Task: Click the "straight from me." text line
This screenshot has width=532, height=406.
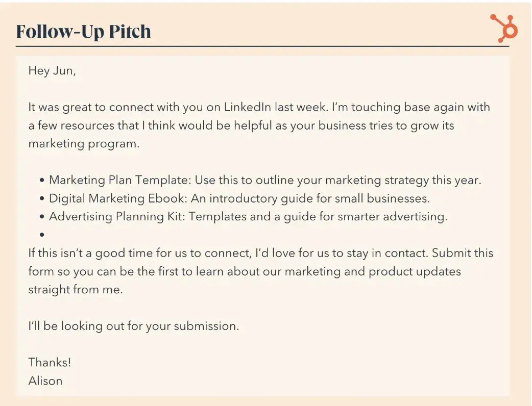Action: (x=76, y=290)
